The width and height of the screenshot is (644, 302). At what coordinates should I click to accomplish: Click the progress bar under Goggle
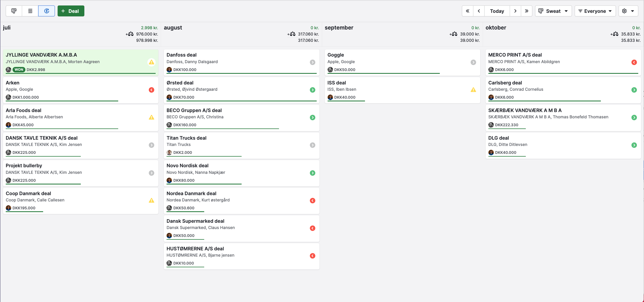point(384,73)
